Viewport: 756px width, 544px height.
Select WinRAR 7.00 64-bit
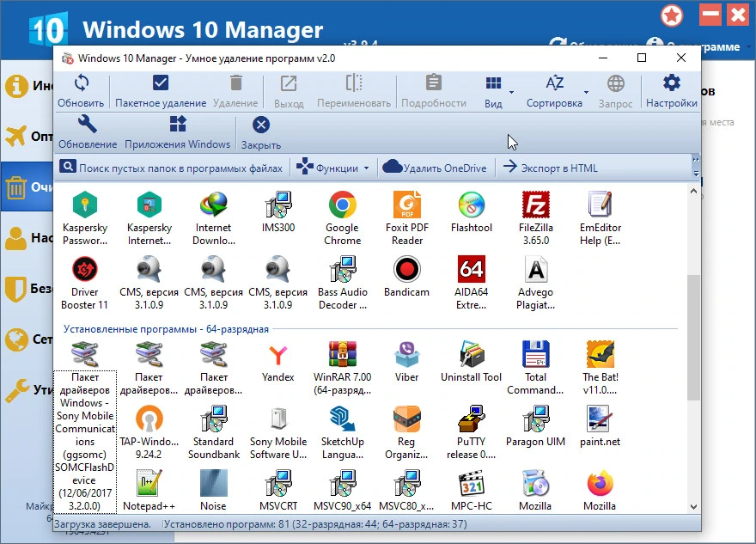[x=342, y=368]
